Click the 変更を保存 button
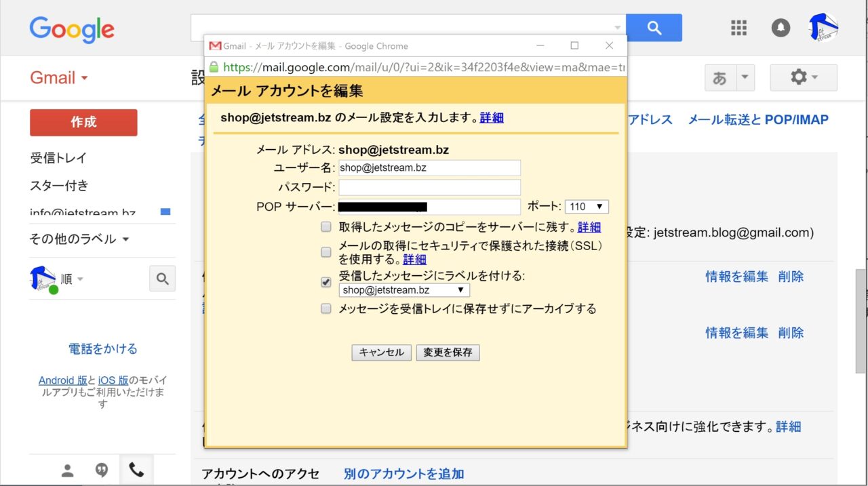Image resolution: width=868 pixels, height=486 pixels. click(x=448, y=352)
